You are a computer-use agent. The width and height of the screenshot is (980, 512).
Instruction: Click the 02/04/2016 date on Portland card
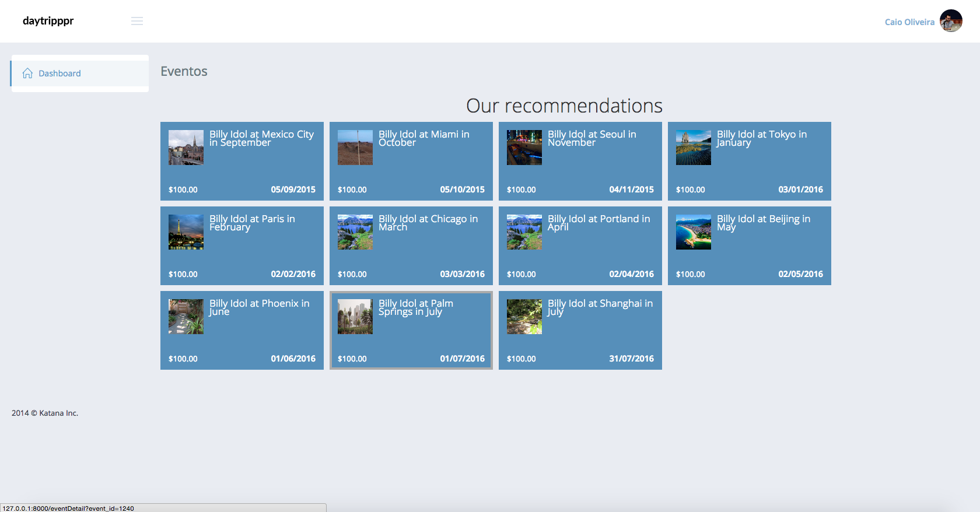pos(631,274)
